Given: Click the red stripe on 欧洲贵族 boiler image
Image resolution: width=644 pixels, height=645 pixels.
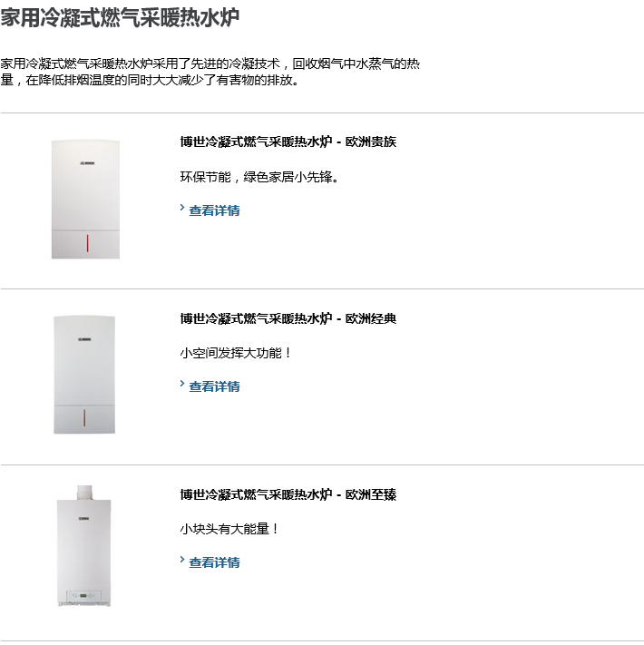Looking at the screenshot, I should pyautogui.click(x=87, y=243).
